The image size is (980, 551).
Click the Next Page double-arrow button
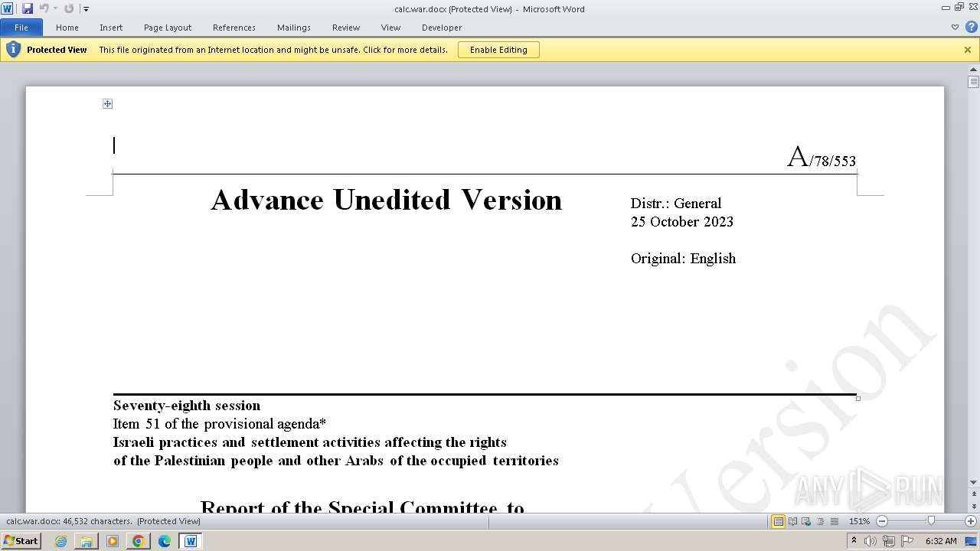tap(973, 506)
